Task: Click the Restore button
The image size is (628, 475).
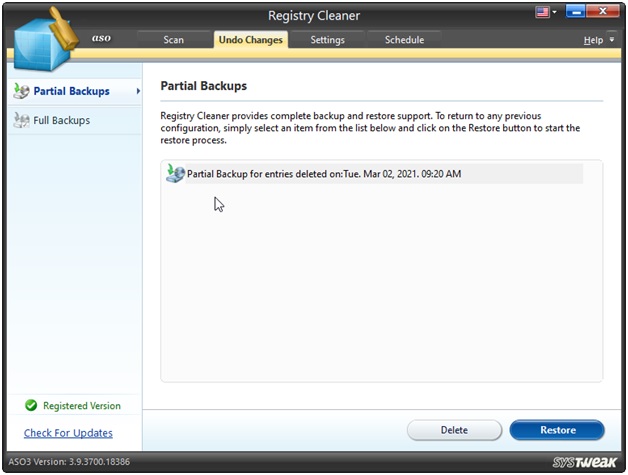Action: tap(557, 430)
